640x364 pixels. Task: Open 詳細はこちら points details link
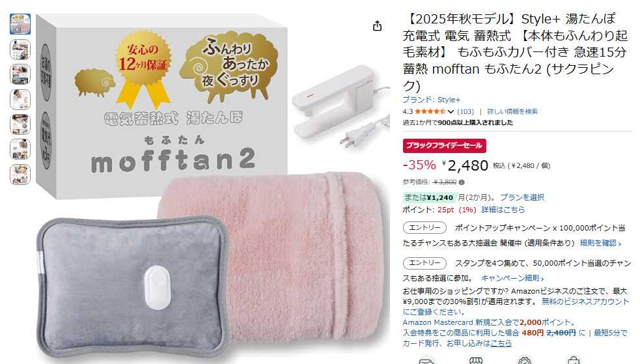[x=503, y=210]
